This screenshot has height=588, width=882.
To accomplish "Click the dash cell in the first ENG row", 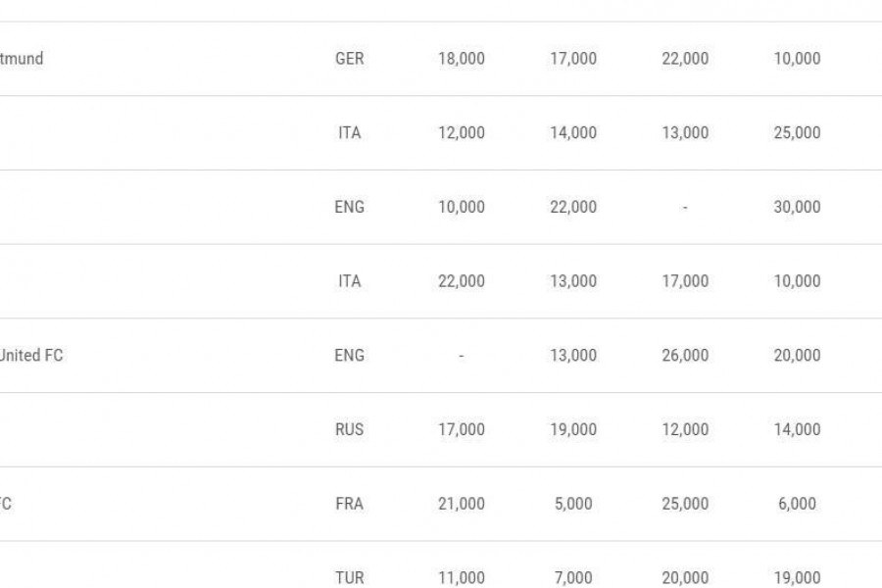I will coord(685,207).
